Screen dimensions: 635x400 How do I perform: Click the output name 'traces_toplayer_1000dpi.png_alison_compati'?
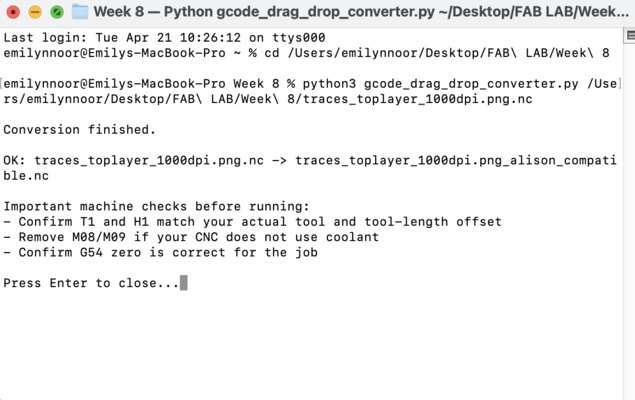pyautogui.click(x=462, y=160)
